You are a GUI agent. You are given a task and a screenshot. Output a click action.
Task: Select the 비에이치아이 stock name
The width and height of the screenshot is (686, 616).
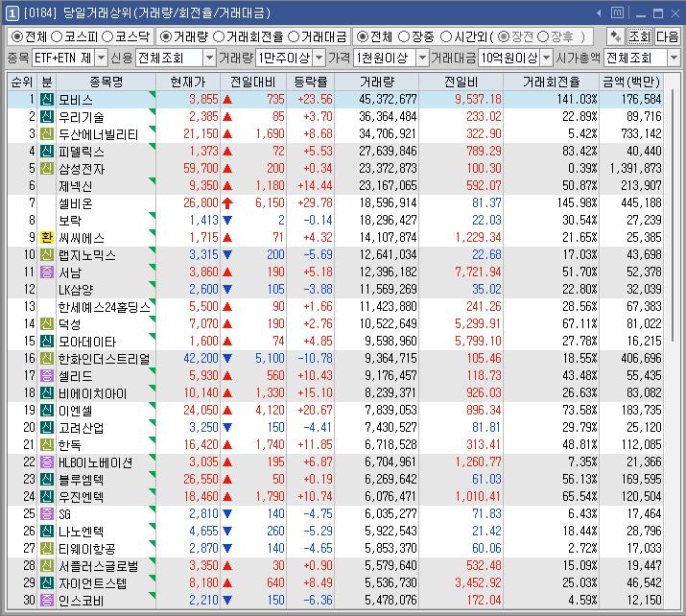click(93, 392)
